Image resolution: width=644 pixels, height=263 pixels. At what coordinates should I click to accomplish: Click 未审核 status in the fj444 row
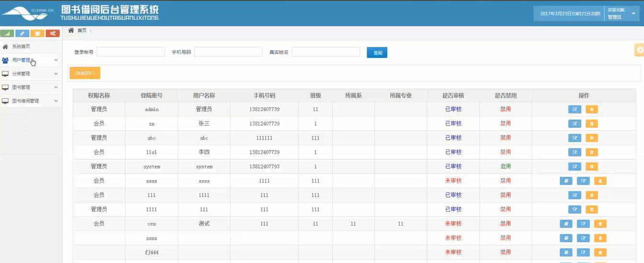[x=453, y=252]
